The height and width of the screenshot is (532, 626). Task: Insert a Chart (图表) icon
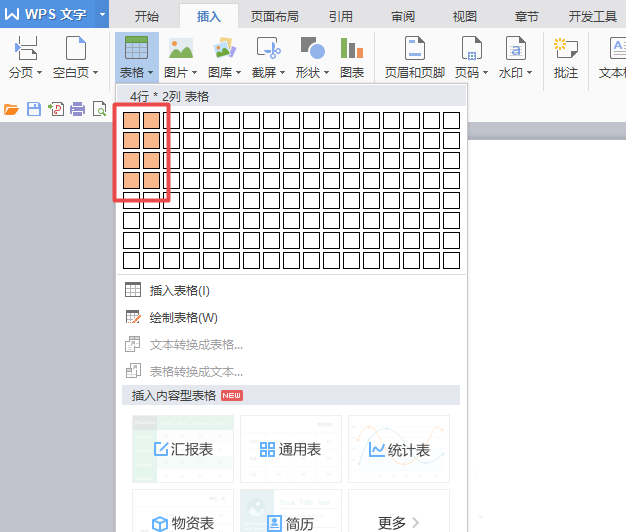[352, 48]
